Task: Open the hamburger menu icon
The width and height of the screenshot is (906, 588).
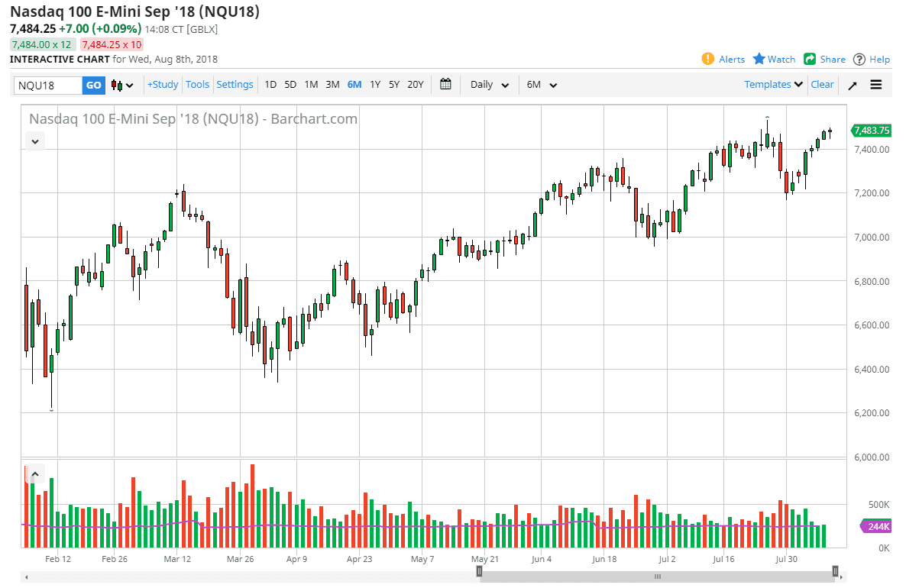Action: click(x=876, y=85)
